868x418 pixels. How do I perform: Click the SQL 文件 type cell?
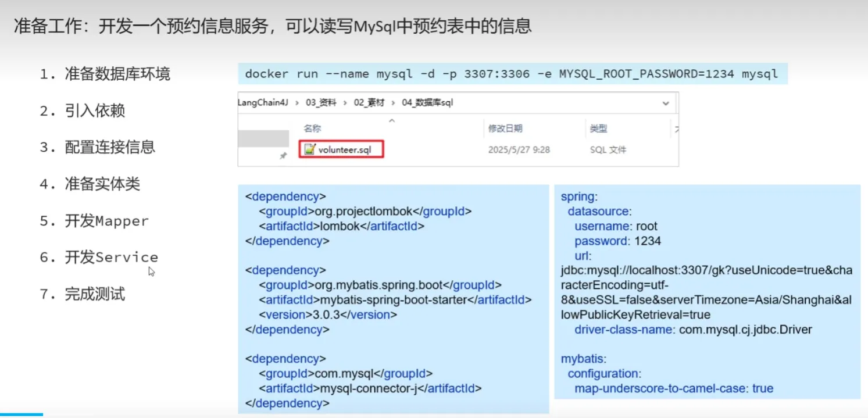[608, 149]
